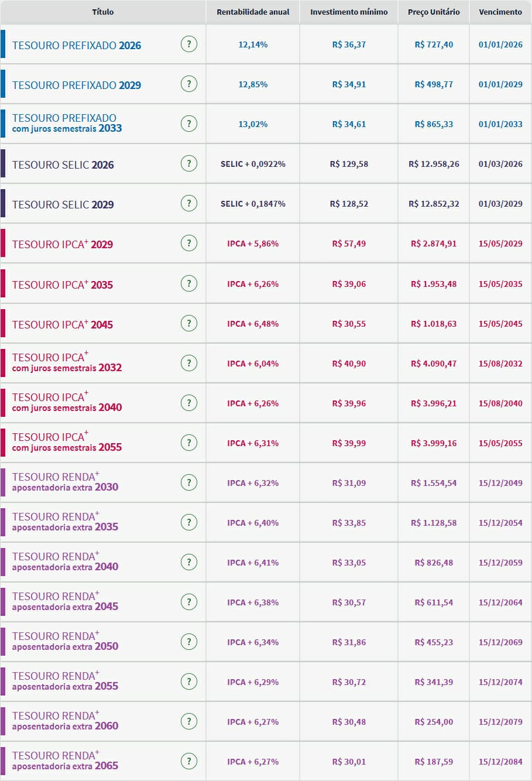Open help icon for Tesouro Prefixado 2026

coord(188,44)
